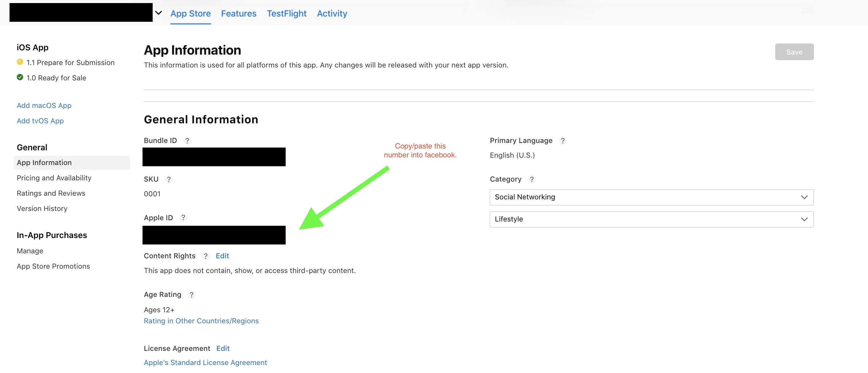Click Apple ID help question mark

coord(183,218)
